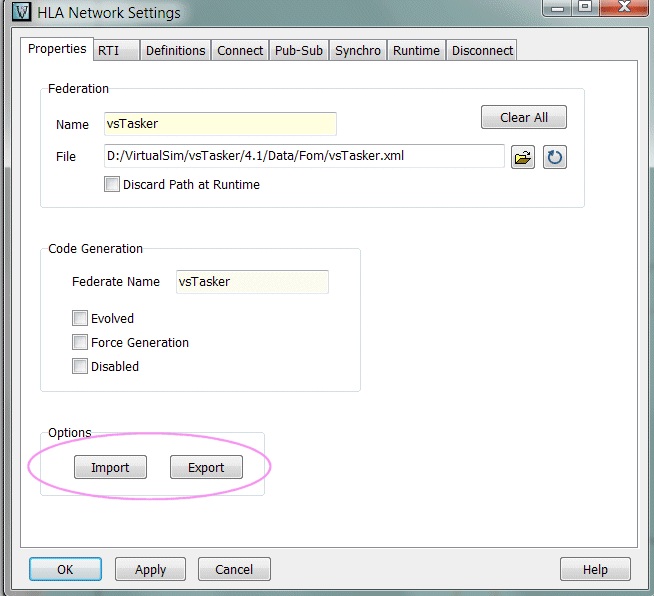This screenshot has width=654, height=596.
Task: Switch to the RTI tab
Action: point(108,51)
